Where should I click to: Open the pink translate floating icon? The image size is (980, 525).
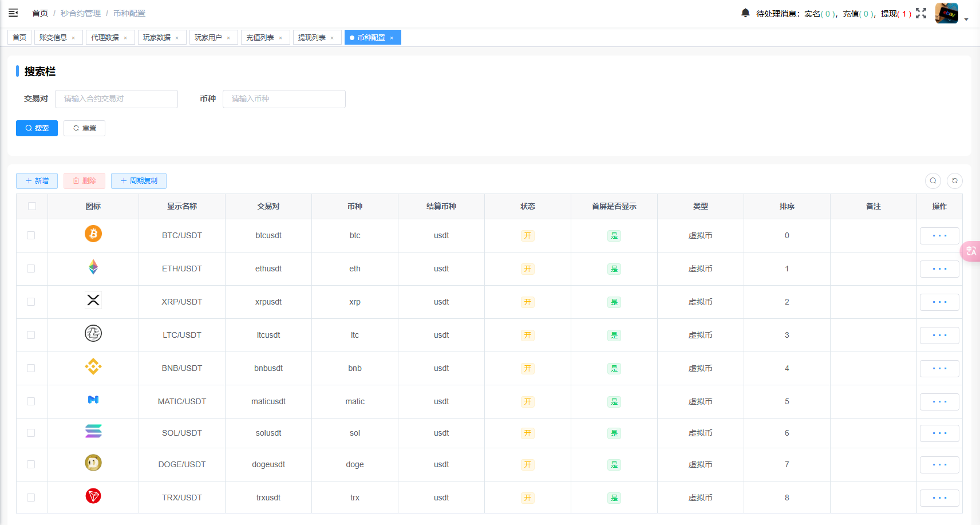pyautogui.click(x=971, y=251)
